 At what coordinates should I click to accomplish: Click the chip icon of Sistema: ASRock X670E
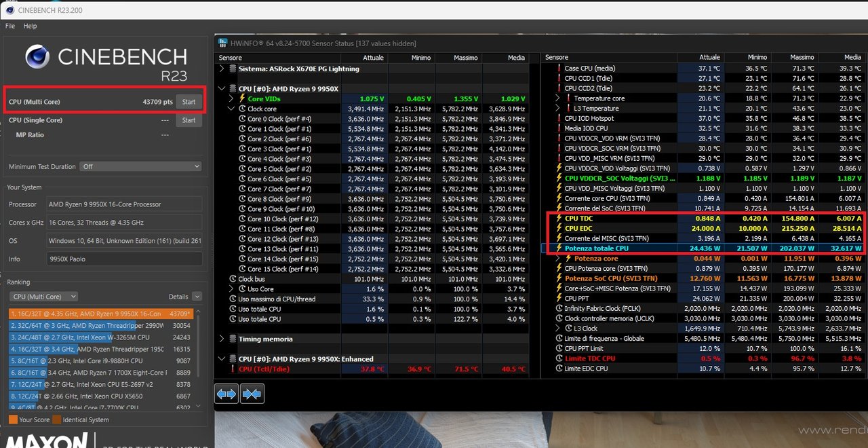[x=233, y=69]
